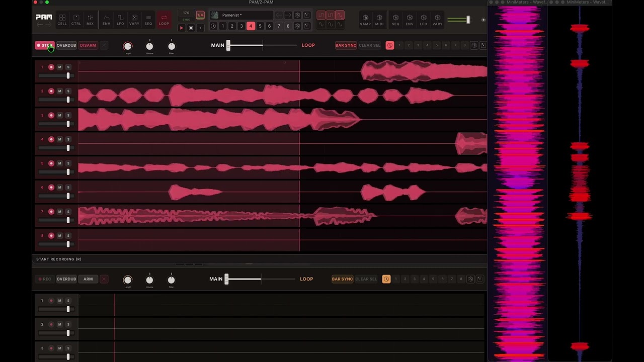This screenshot has height=362, width=644.
Task: Go to next preset with right arrow
Action: point(288,15)
